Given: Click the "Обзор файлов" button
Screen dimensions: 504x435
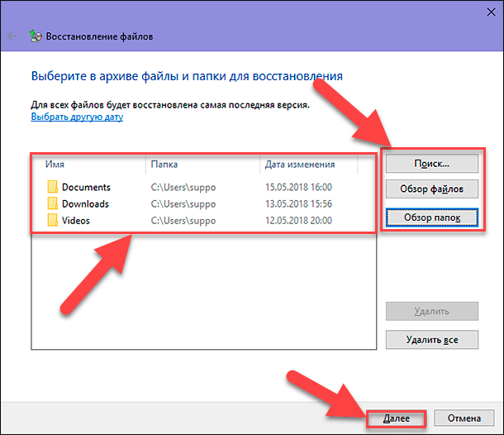Looking at the screenshot, I should pos(431,189).
